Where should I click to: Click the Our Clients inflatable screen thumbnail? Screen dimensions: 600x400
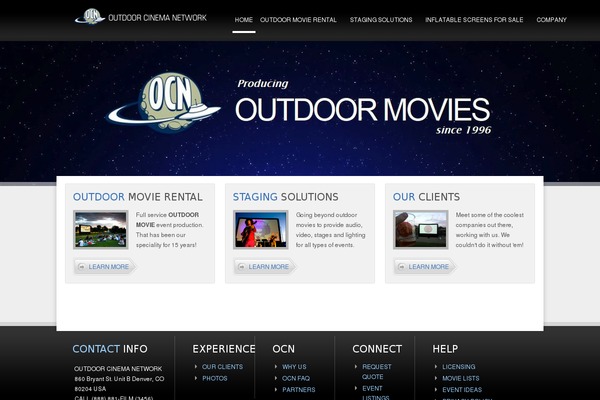(x=421, y=230)
